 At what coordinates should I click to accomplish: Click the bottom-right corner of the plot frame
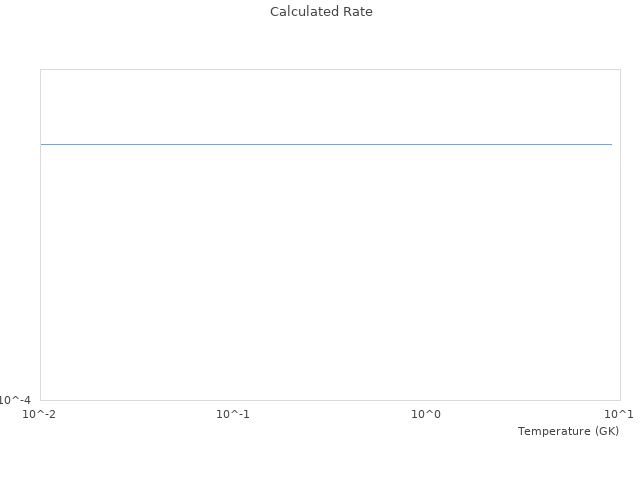[x=620, y=400]
